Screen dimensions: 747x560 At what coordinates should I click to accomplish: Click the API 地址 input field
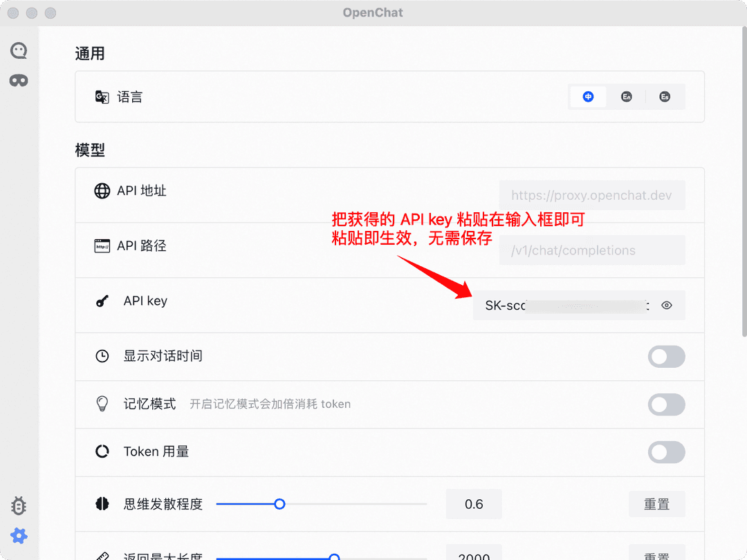(x=592, y=195)
